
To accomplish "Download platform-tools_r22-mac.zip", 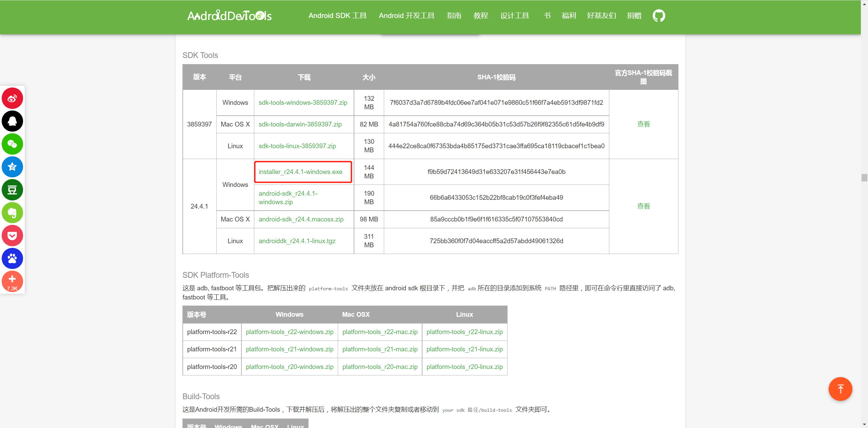I will 380,332.
